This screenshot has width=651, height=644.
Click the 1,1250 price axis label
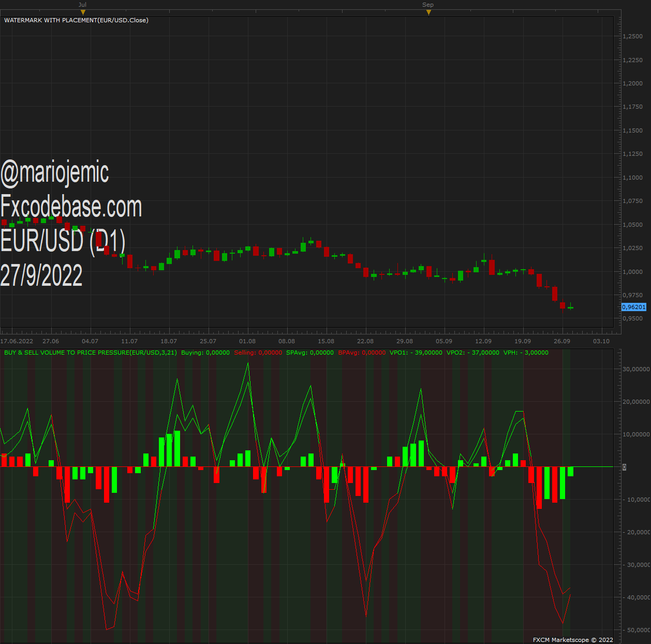[x=633, y=154]
